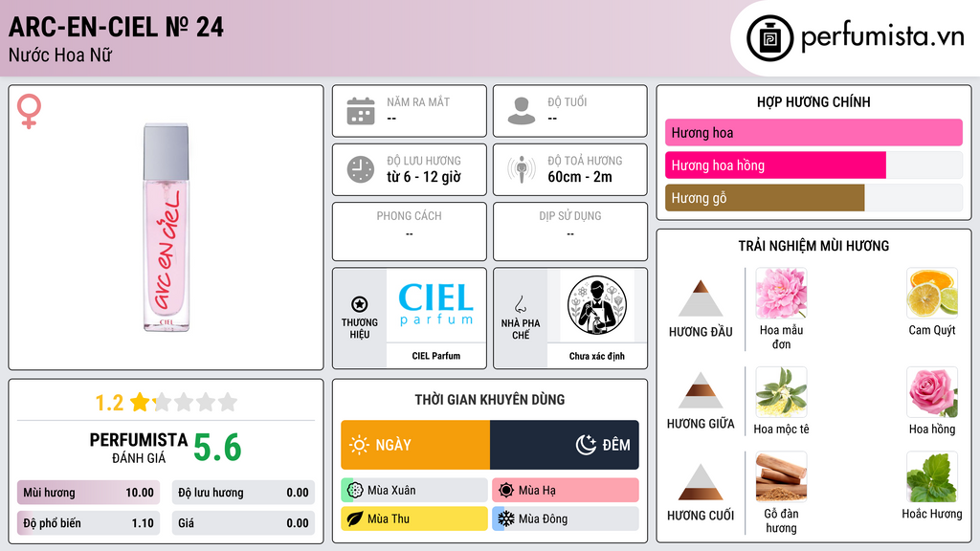Click the Hương gỗ accord bar
980x551 pixels.
[x=813, y=197]
